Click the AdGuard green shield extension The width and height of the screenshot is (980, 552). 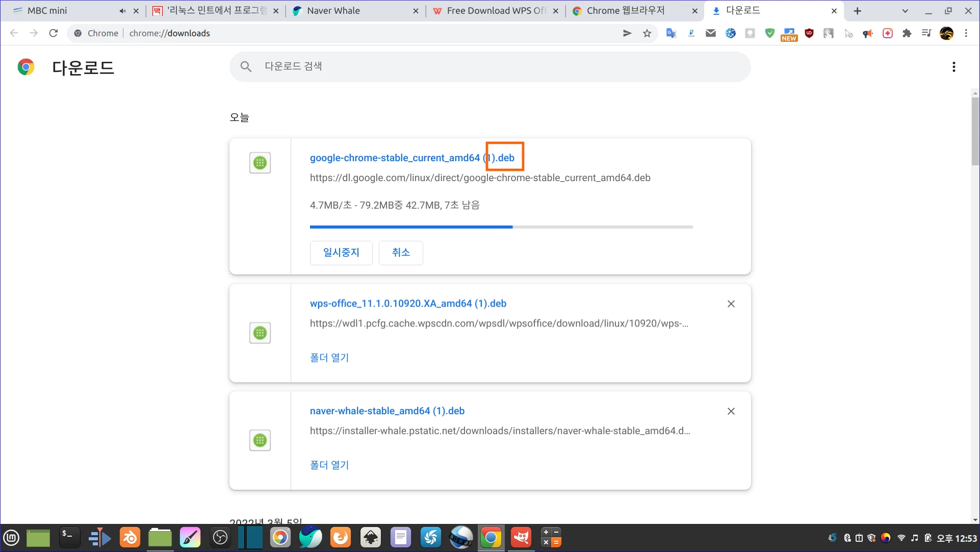click(x=770, y=33)
